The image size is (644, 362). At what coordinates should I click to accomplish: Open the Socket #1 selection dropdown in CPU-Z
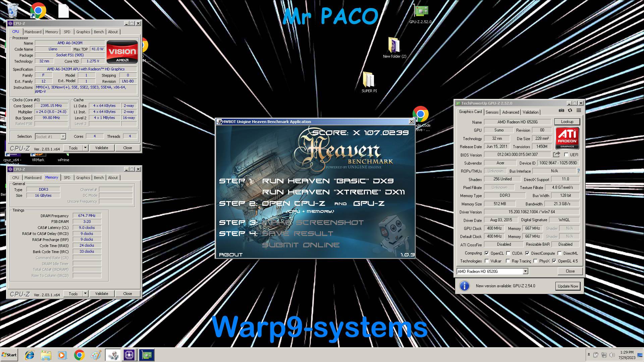click(63, 136)
